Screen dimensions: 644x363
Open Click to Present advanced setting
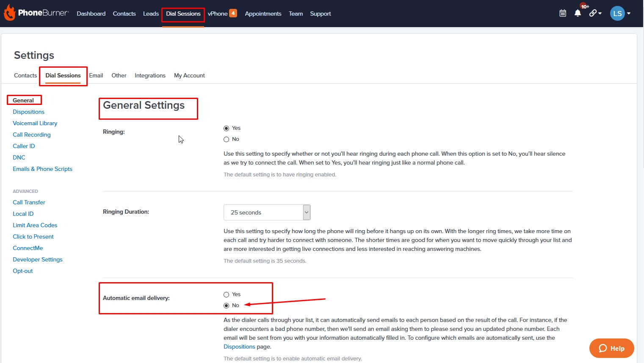(x=33, y=236)
